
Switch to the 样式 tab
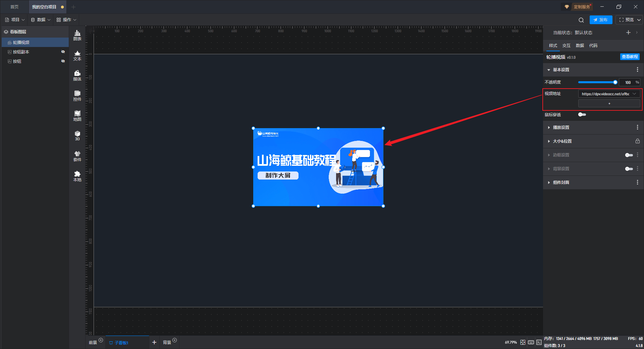pyautogui.click(x=553, y=46)
